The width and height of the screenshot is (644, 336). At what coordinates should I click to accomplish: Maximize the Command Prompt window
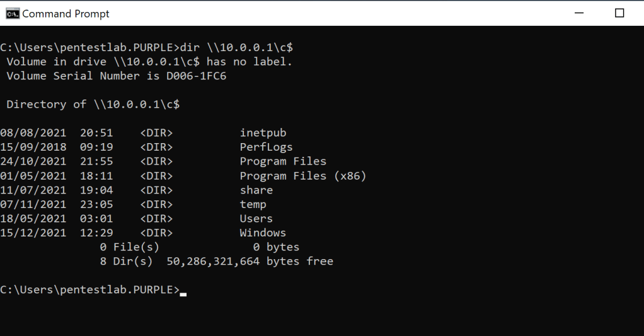pos(619,13)
